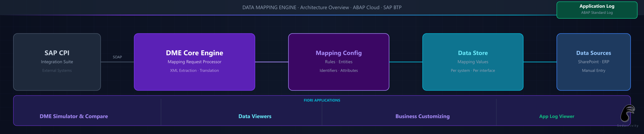644x134 pixels.
Task: Click the 'Rules · Entities' text
Action: pos(339,62)
